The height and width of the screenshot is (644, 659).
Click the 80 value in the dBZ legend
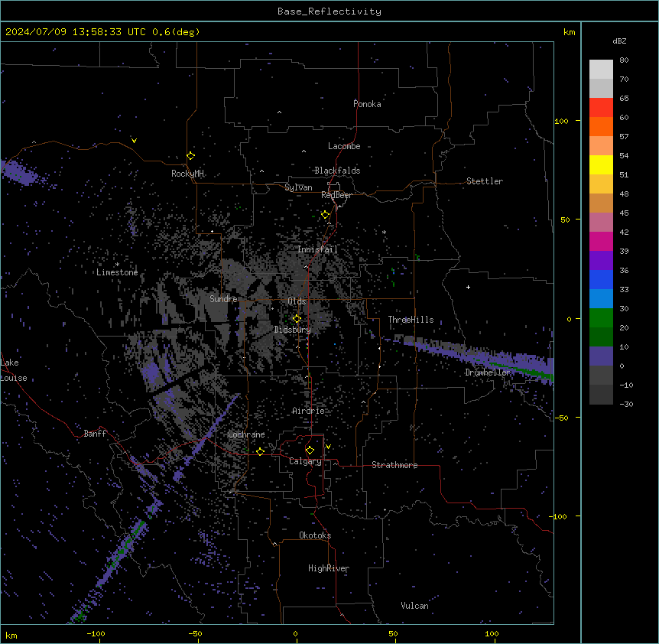(624, 60)
